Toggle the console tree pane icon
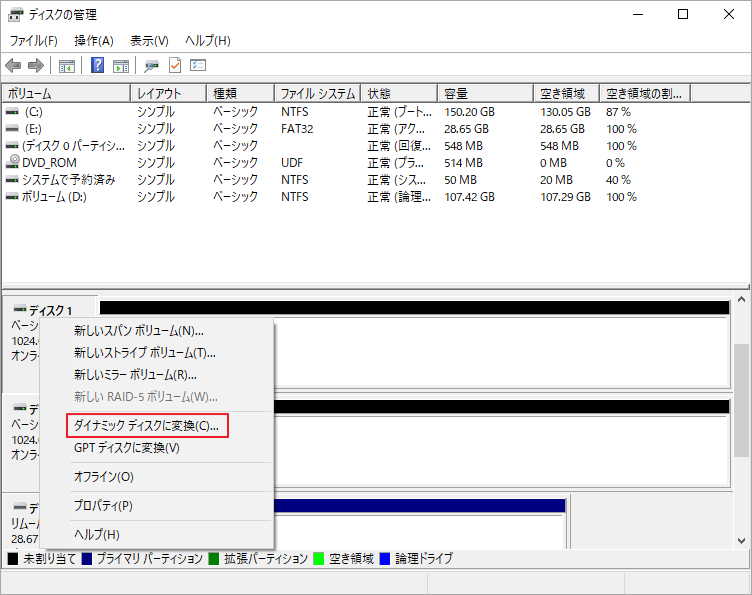This screenshot has width=752, height=595. tap(67, 66)
